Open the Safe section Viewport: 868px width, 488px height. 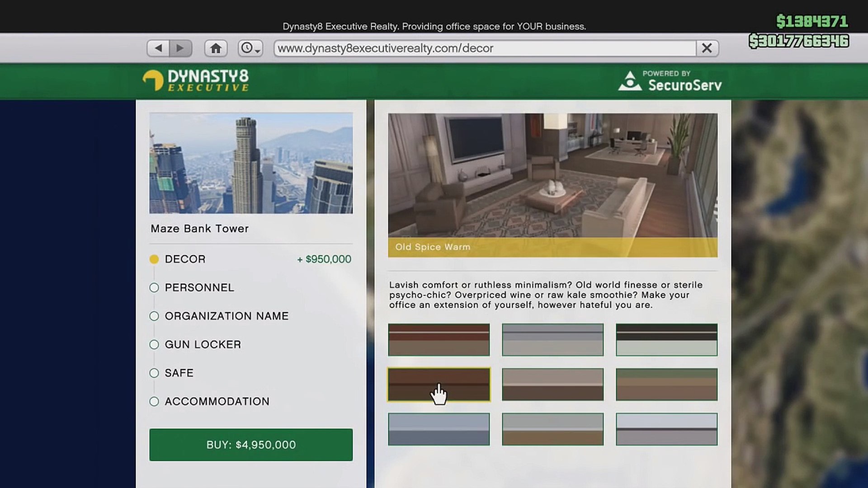tap(154, 373)
